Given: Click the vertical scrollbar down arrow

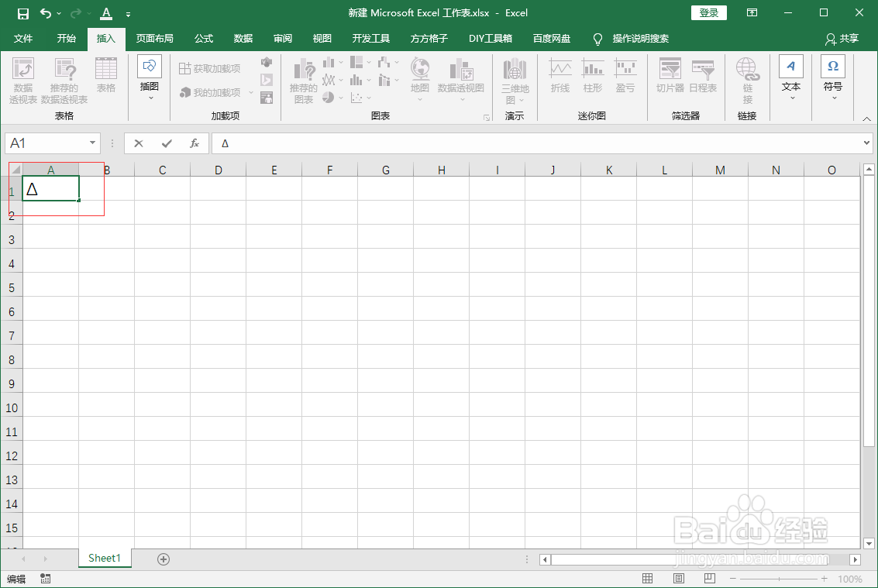Looking at the screenshot, I should [x=869, y=543].
